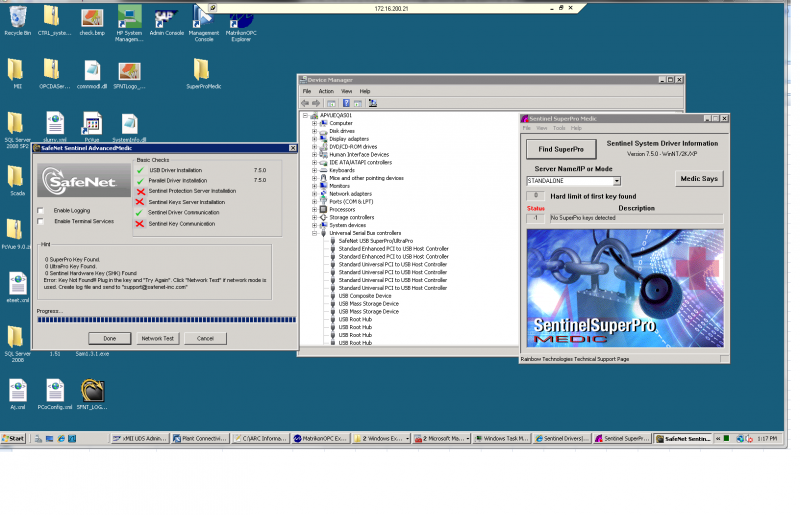The height and width of the screenshot is (515, 800).
Task: Tick the Enable Terminal Services checkbox
Action: click(x=40, y=222)
